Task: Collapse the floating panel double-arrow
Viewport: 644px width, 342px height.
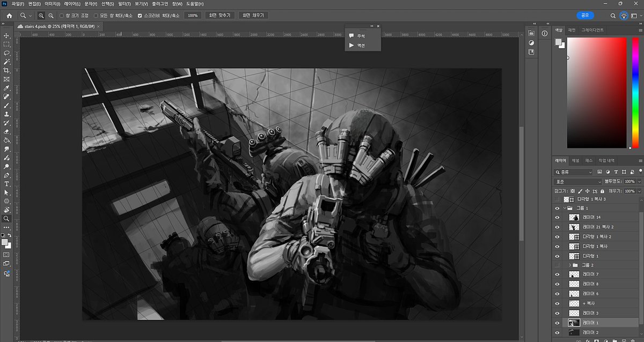Action: tap(372, 26)
